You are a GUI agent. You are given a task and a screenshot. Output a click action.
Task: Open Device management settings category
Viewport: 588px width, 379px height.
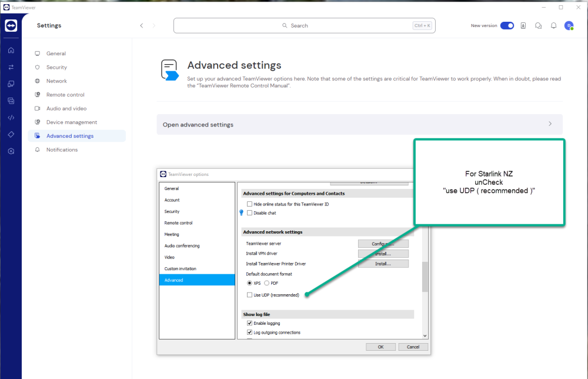[76, 122]
